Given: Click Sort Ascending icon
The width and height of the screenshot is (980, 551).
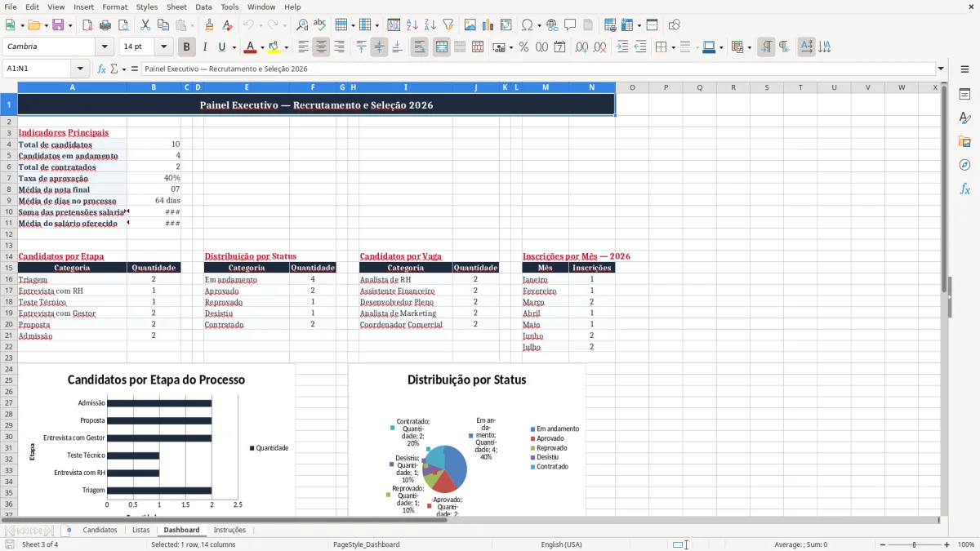Looking at the screenshot, I should [412, 25].
